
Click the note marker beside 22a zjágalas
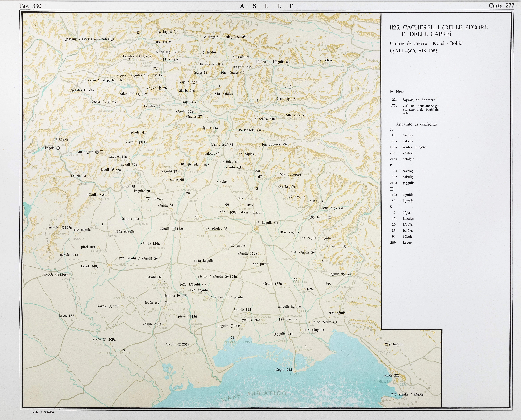[85, 90]
